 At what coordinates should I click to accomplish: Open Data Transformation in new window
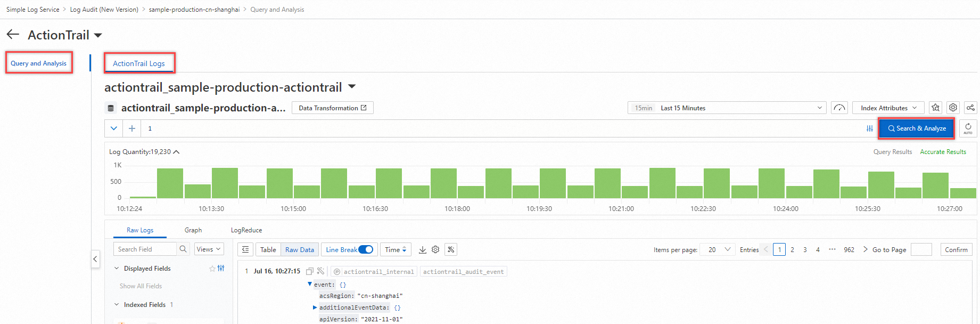point(333,108)
